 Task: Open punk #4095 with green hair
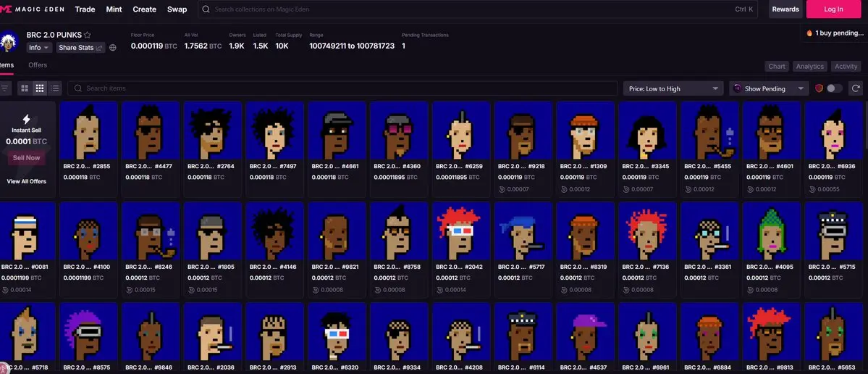772,231
